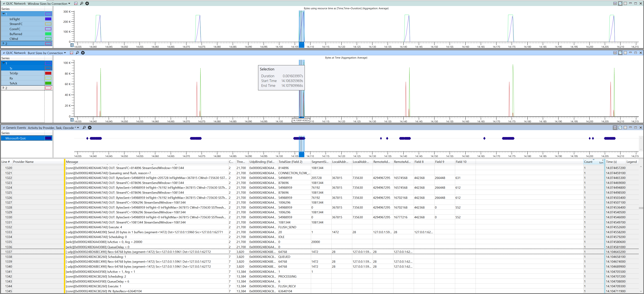
Task: Enable chart-and-table view in Window Sizes panel
Action: (615, 3)
